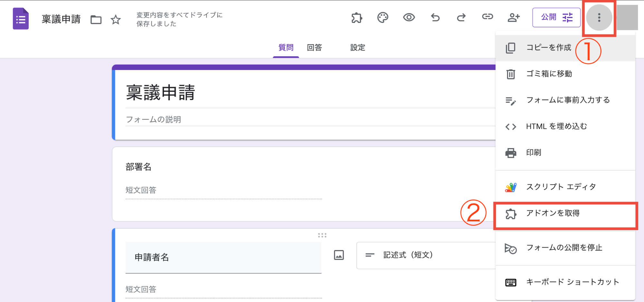This screenshot has width=644, height=302.
Task: Select 印刷 from the menu
Action: coord(565,153)
